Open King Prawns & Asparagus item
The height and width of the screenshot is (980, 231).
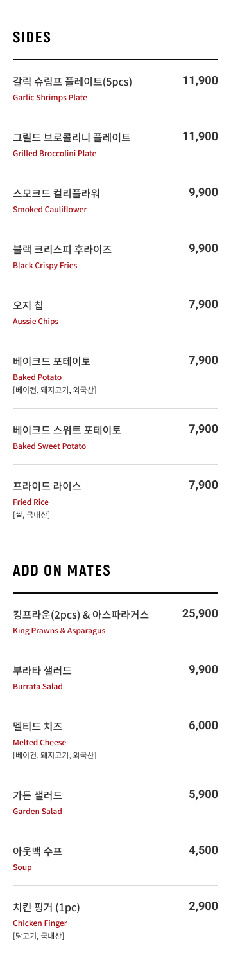pos(116,622)
